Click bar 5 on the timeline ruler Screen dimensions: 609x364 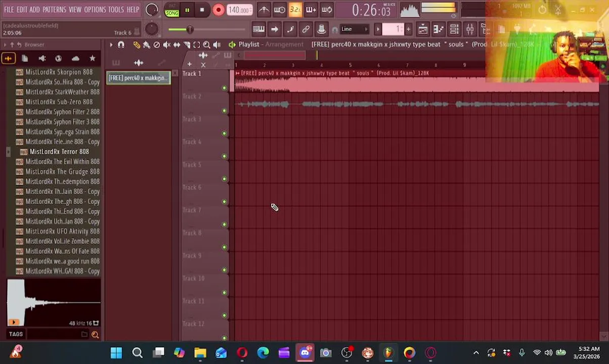350,65
